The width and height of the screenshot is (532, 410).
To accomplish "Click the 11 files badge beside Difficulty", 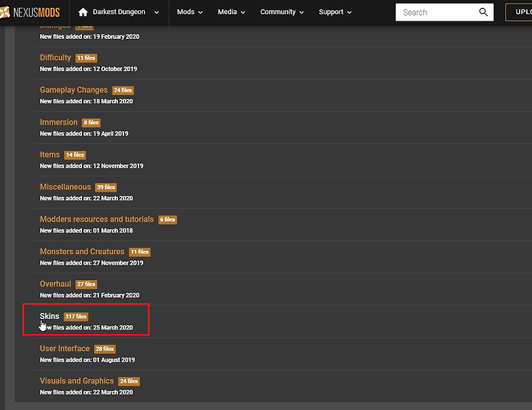I will click(86, 58).
